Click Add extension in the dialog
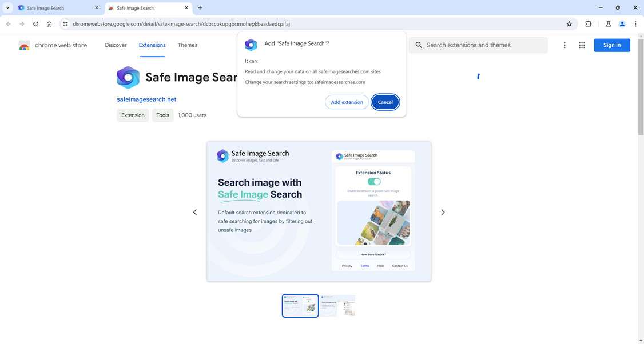644x344 pixels. [347, 102]
